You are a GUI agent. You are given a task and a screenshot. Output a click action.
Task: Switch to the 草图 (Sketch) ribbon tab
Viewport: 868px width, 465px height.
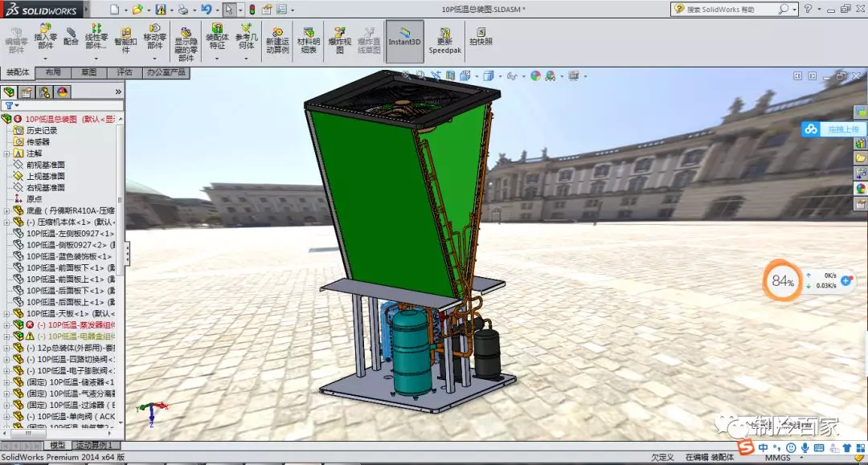coord(88,72)
